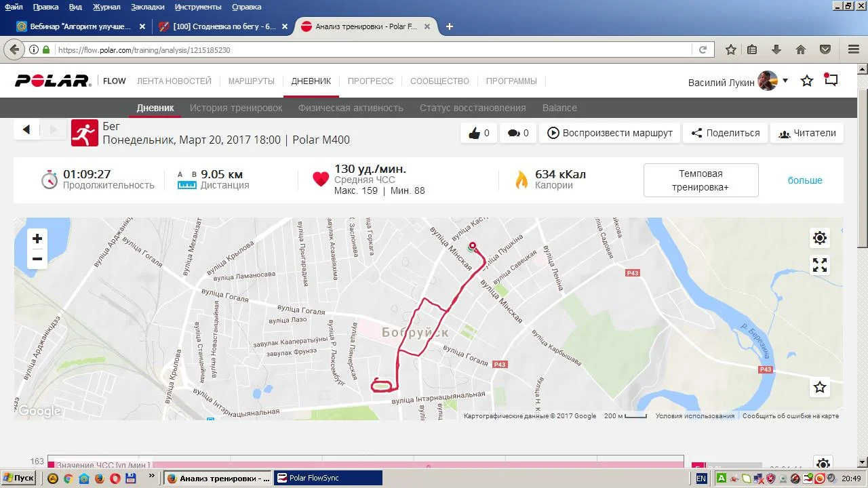Click the больше link
The height and width of the screenshot is (488, 868).
(x=805, y=180)
